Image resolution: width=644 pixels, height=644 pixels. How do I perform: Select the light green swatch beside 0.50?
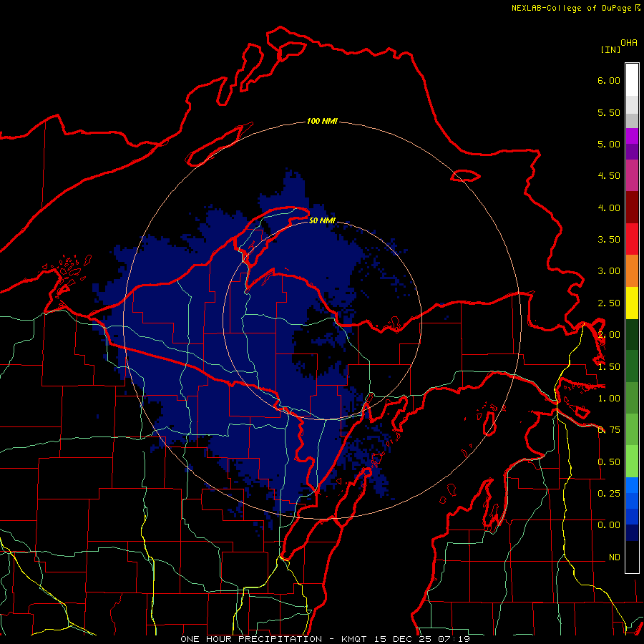[x=632, y=462]
